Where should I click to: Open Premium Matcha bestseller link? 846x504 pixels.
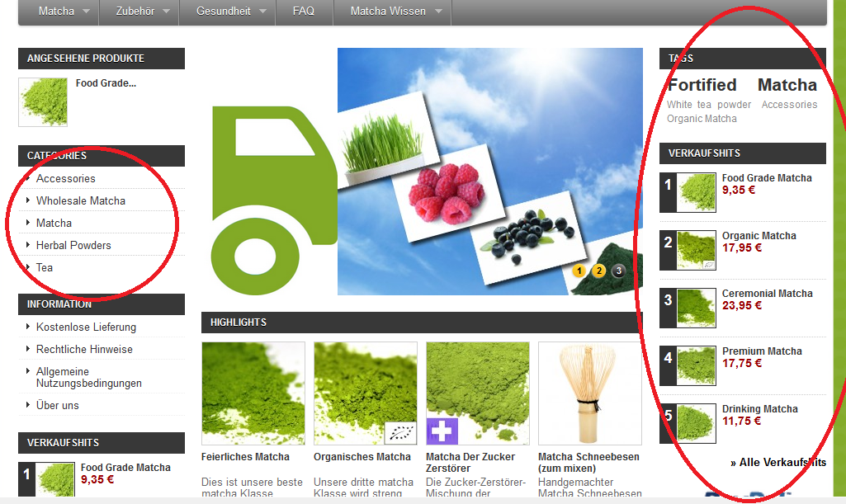coord(762,351)
